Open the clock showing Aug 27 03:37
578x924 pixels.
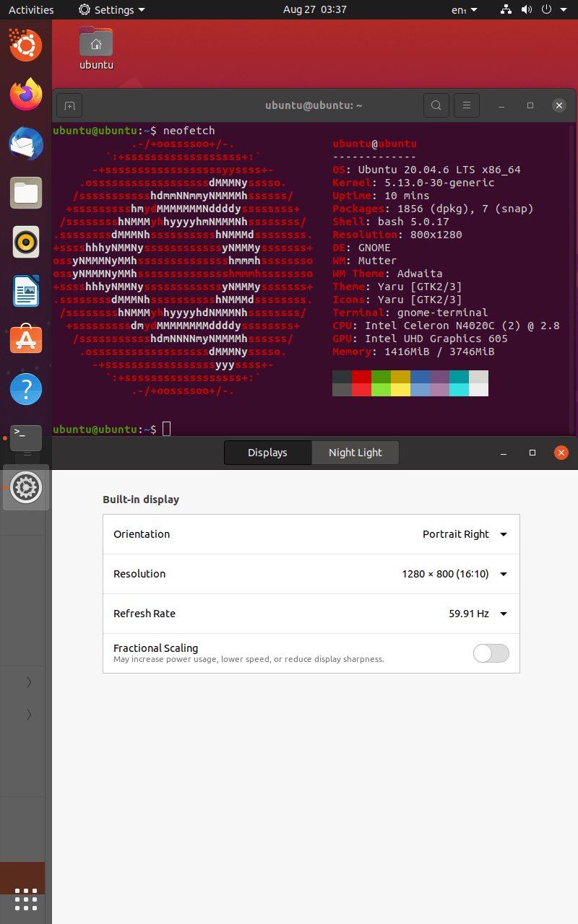tap(315, 9)
